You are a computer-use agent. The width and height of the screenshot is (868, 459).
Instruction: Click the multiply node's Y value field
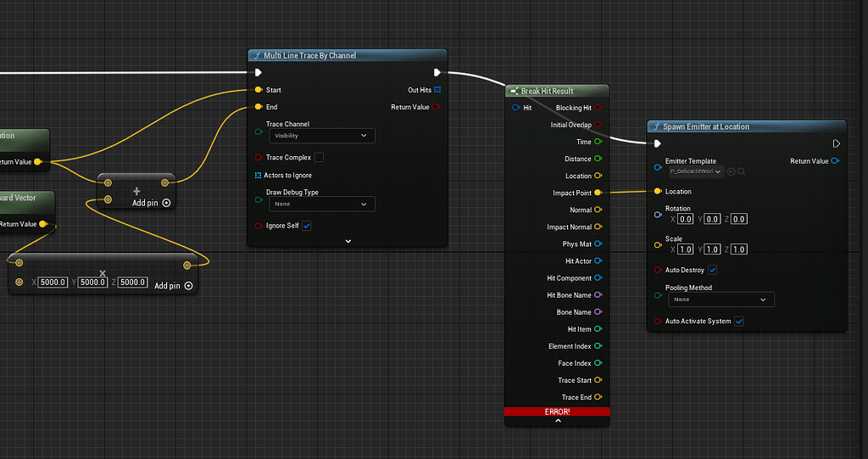pyautogui.click(x=92, y=283)
